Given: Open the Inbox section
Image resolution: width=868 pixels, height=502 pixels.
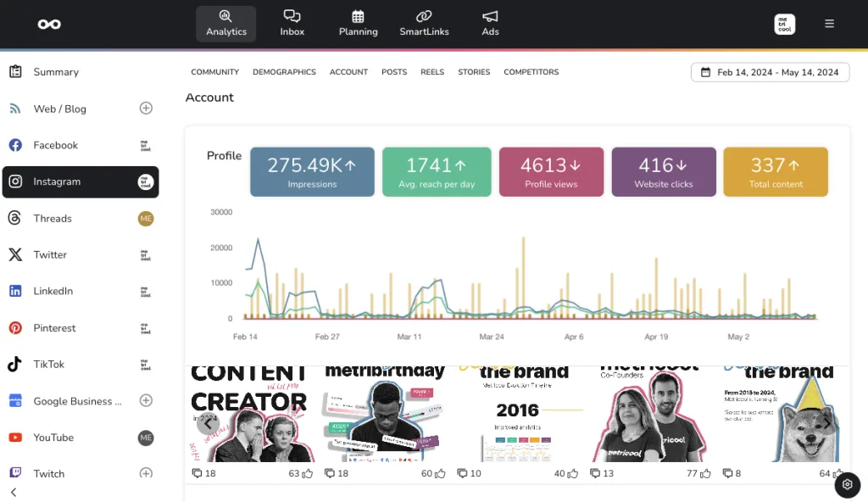Looking at the screenshot, I should tap(292, 24).
